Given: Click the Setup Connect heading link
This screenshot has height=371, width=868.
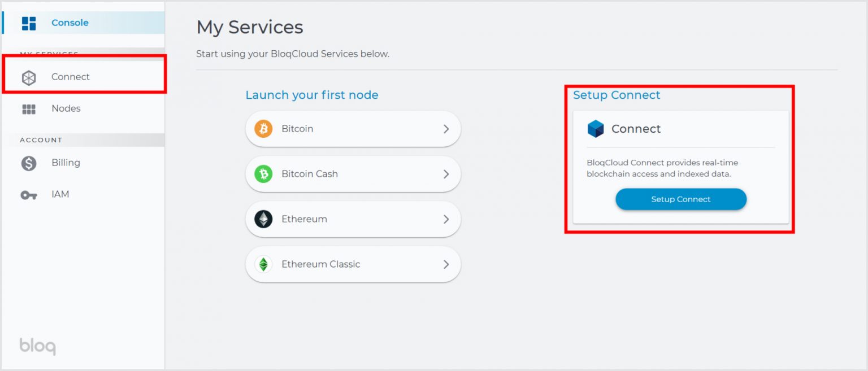Looking at the screenshot, I should (x=617, y=95).
